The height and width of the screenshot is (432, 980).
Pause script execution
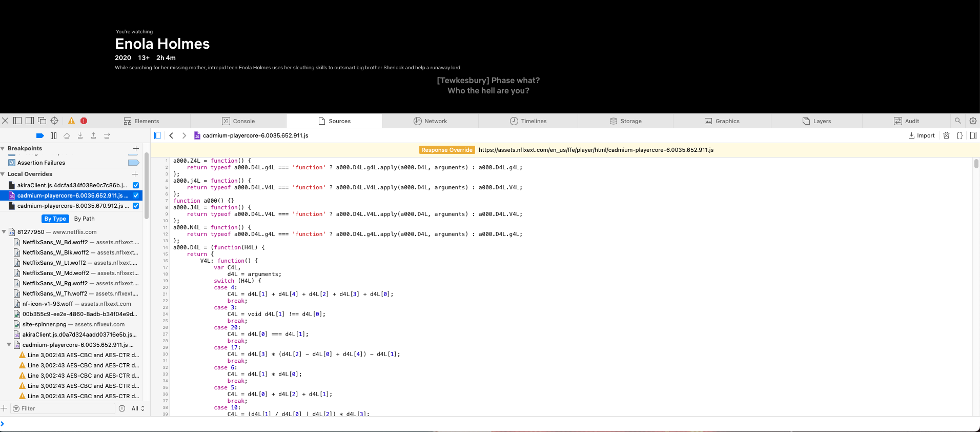(53, 135)
